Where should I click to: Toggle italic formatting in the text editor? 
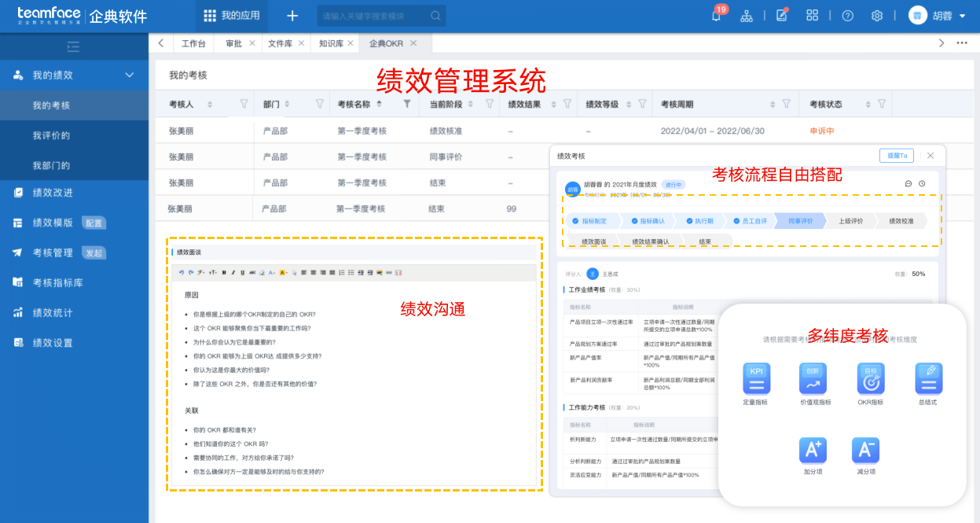[x=233, y=273]
